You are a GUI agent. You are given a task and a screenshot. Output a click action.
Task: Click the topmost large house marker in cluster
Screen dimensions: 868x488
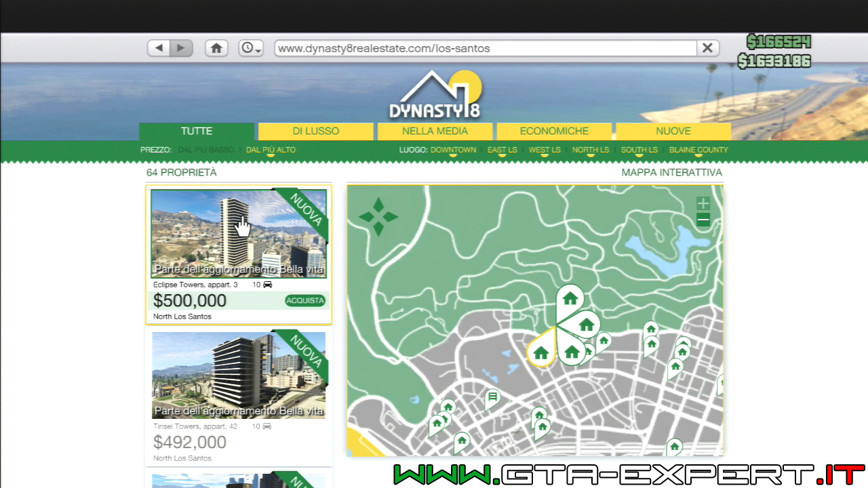pos(570,300)
